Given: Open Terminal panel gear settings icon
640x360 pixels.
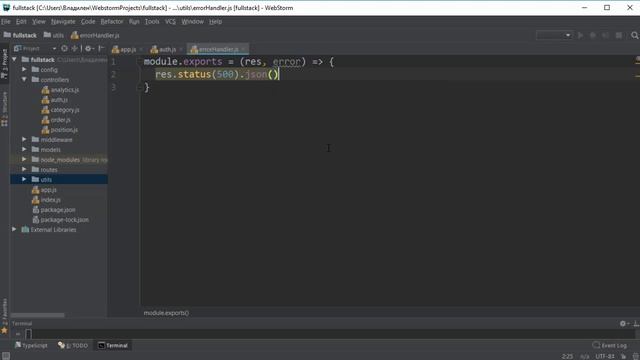Looking at the screenshot, I should [x=623, y=323].
